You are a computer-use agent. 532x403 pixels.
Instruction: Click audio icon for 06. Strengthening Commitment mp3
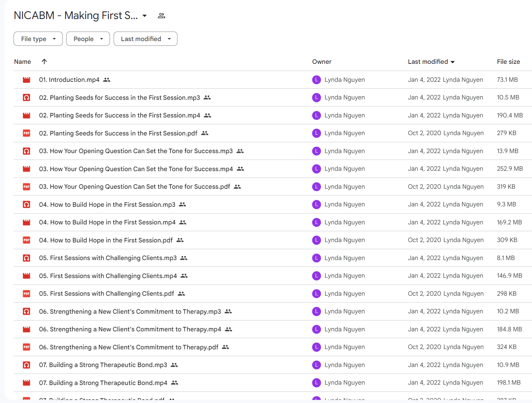(26, 311)
